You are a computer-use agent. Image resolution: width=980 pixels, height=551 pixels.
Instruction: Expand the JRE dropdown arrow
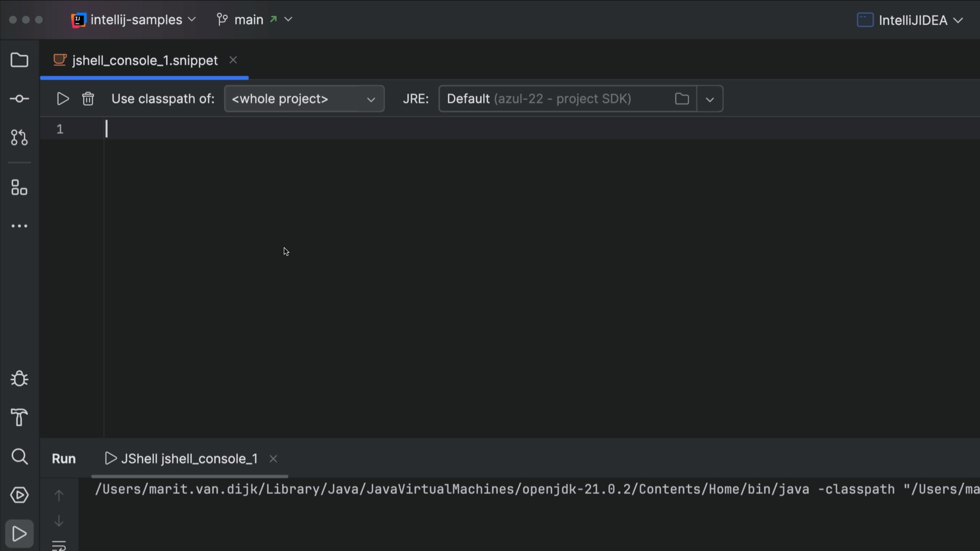pyautogui.click(x=709, y=99)
